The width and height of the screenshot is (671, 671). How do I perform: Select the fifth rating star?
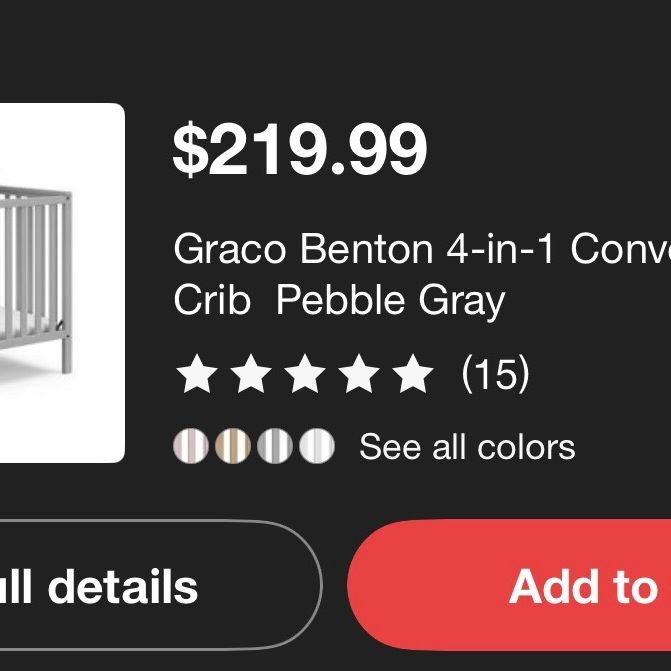coord(413,374)
